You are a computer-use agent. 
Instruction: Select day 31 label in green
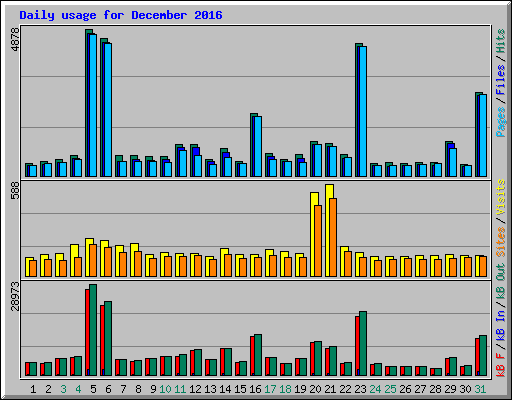[x=480, y=389]
